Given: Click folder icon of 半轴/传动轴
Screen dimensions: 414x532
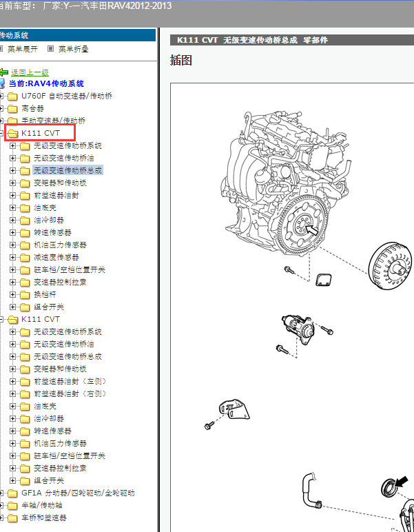Looking at the screenshot, I should coord(12,506).
